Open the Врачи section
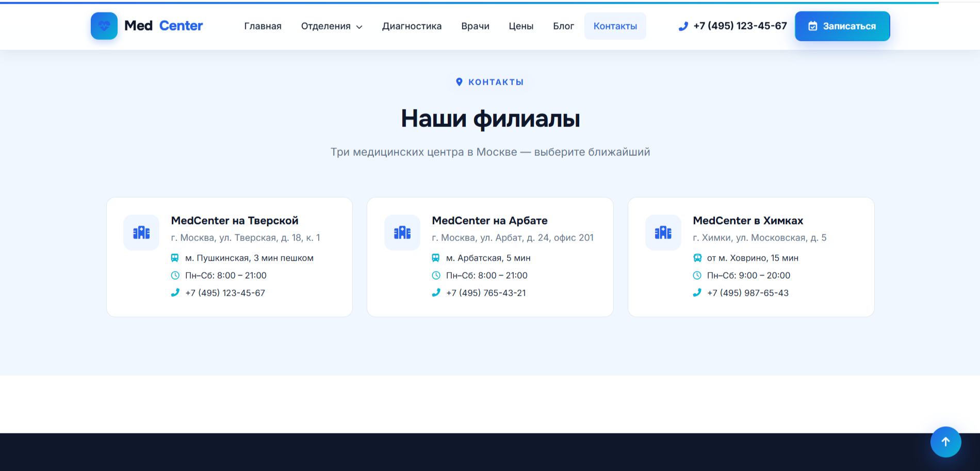This screenshot has height=471, width=980. point(475,26)
